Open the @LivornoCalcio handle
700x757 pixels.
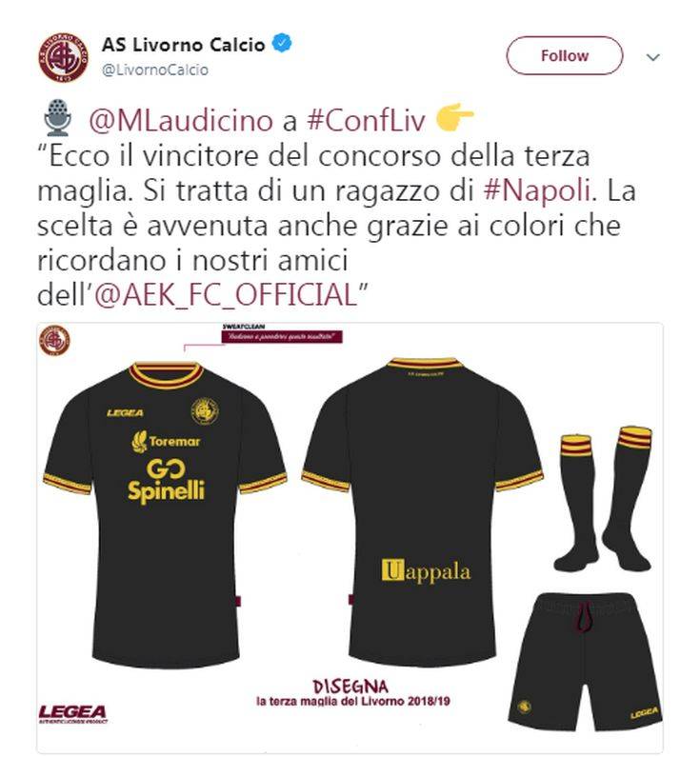click(155, 70)
